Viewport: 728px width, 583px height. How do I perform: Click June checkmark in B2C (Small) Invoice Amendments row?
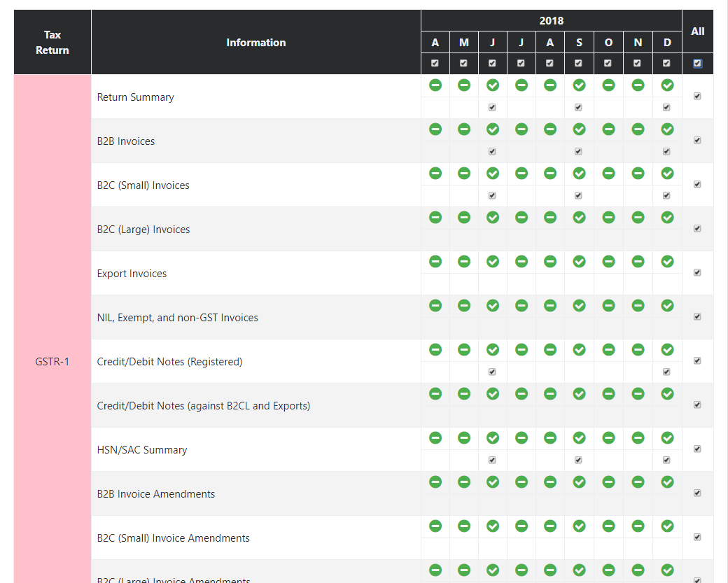pyautogui.click(x=493, y=526)
